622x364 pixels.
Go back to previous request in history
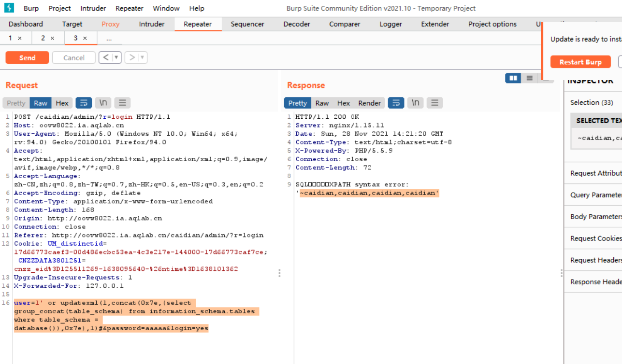(x=106, y=57)
